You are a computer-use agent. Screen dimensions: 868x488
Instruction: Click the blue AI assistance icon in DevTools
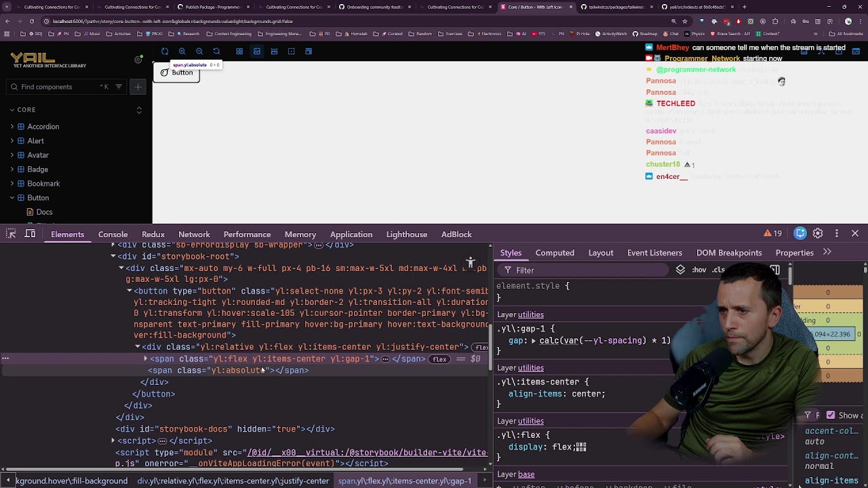point(801,233)
